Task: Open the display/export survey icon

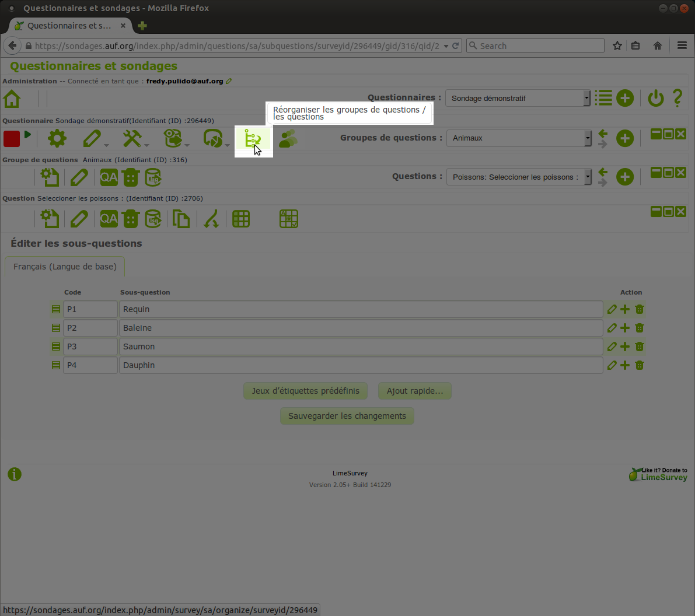Action: (172, 138)
